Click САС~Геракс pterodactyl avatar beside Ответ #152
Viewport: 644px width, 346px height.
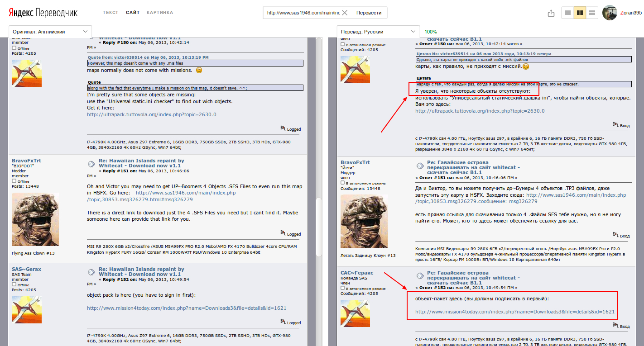click(355, 313)
